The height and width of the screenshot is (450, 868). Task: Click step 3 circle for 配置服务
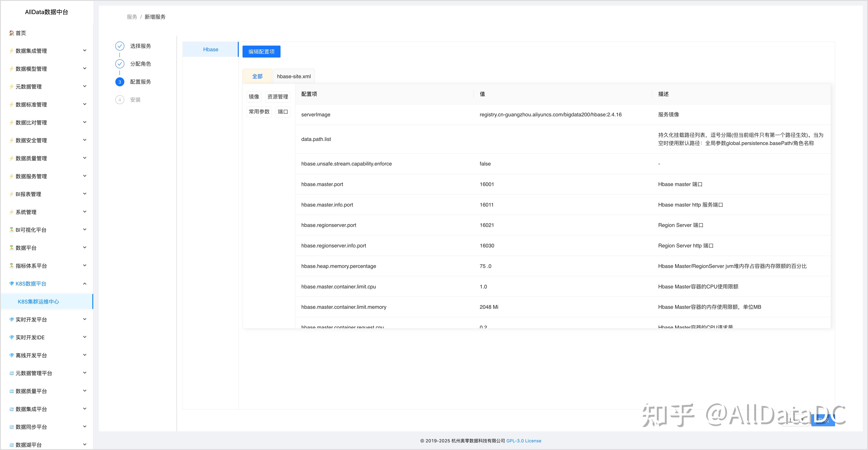point(120,82)
